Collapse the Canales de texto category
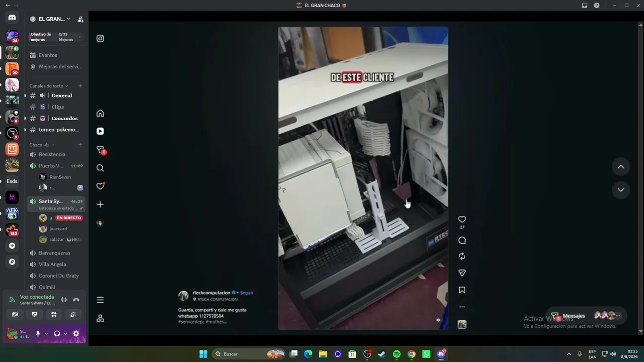 49,86
